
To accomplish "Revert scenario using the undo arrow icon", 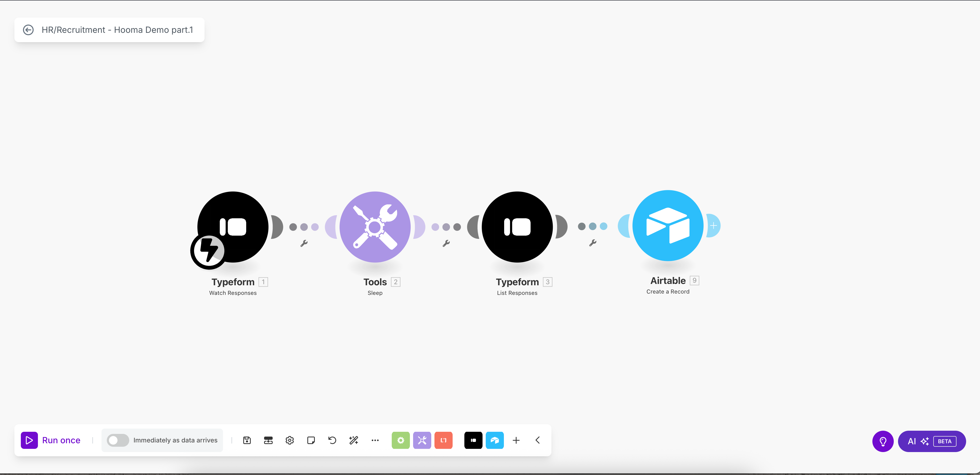I will [x=331, y=440].
